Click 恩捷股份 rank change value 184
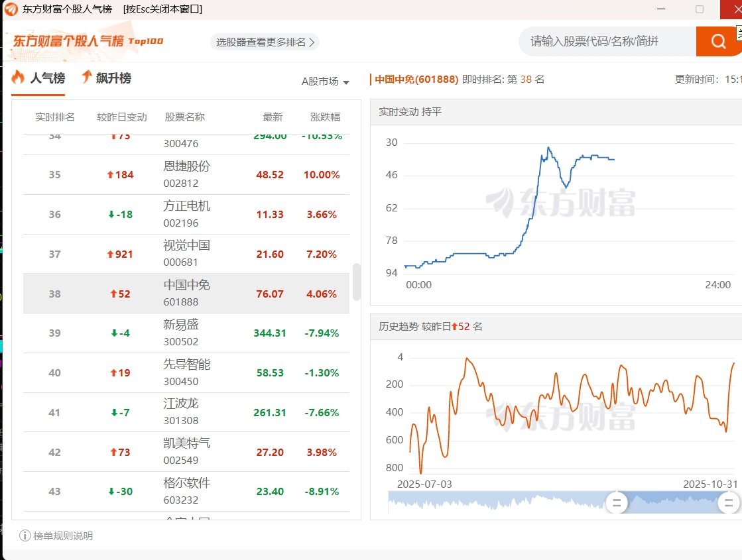742x560 pixels. 120,174
